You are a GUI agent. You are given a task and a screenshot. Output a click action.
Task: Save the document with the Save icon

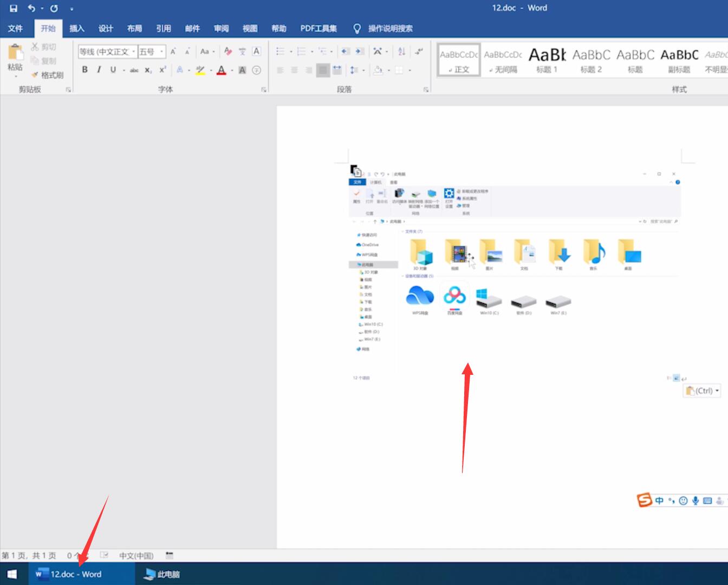14,8
